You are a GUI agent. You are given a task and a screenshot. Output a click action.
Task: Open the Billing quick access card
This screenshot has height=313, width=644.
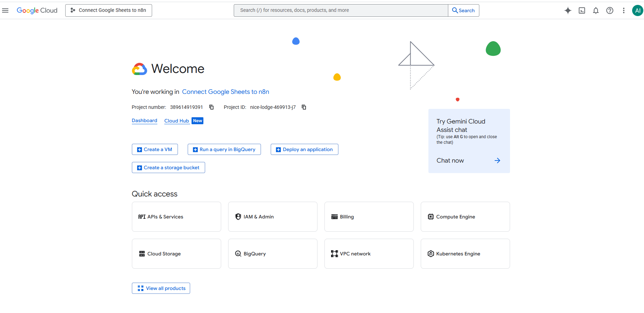369,217
